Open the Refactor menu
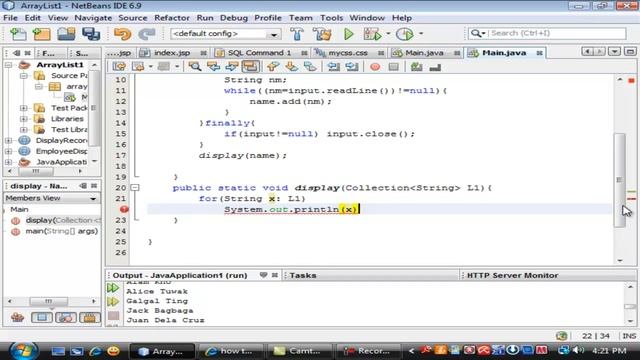Image resolution: width=640 pixels, height=360 pixels. click(x=172, y=18)
